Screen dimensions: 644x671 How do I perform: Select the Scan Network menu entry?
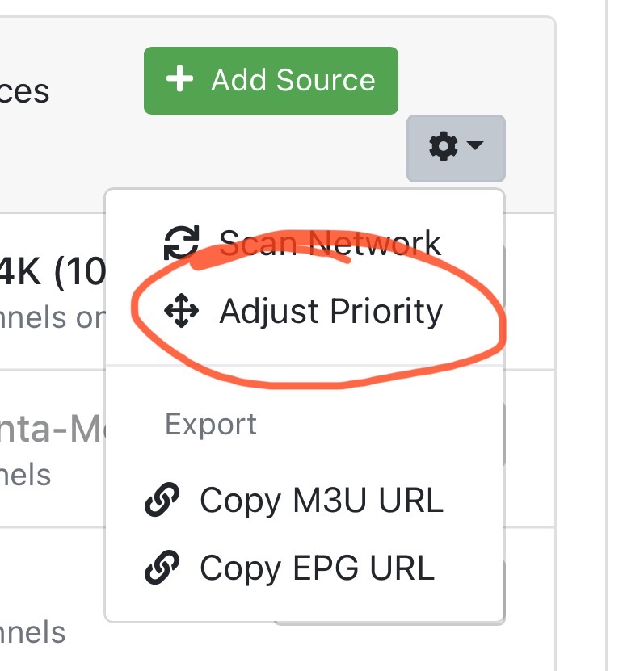(330, 243)
